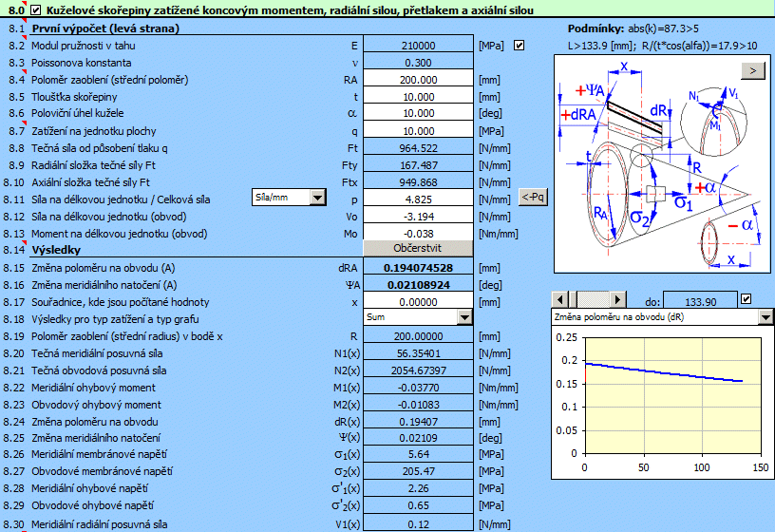
Task: Click the R value 200.00000
Action: [418, 336]
